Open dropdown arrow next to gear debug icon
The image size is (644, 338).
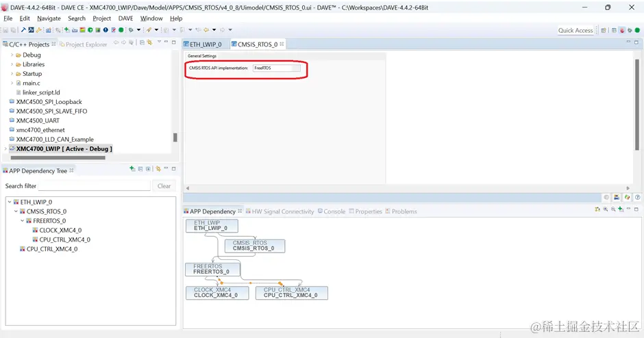pyautogui.click(x=138, y=29)
